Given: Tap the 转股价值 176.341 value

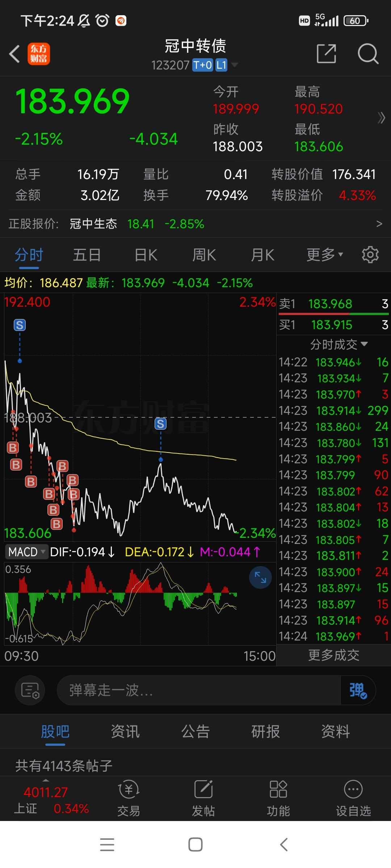Looking at the screenshot, I should (x=354, y=174).
